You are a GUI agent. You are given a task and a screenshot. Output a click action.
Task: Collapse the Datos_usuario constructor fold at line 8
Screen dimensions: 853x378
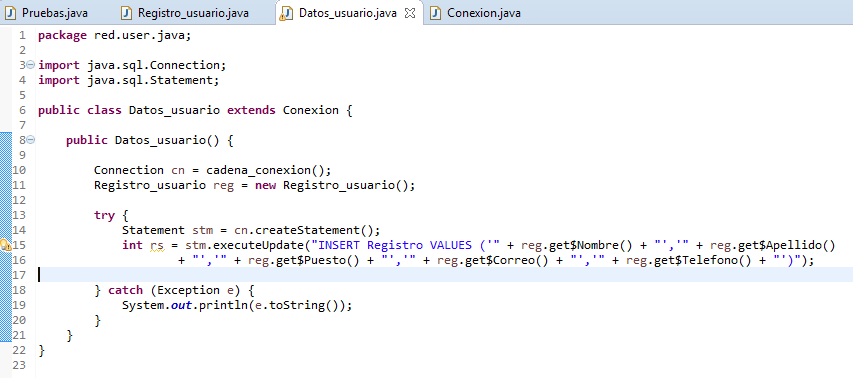pyautogui.click(x=30, y=140)
